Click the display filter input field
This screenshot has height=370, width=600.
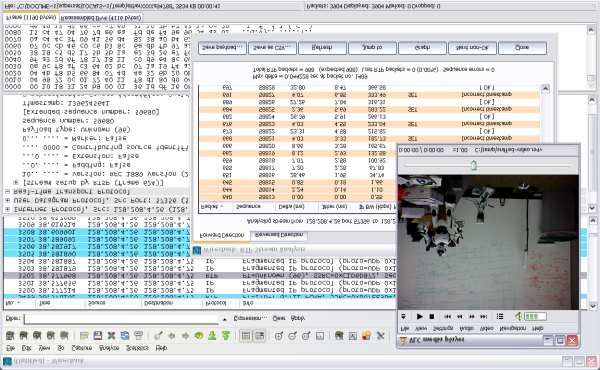[x=121, y=319]
